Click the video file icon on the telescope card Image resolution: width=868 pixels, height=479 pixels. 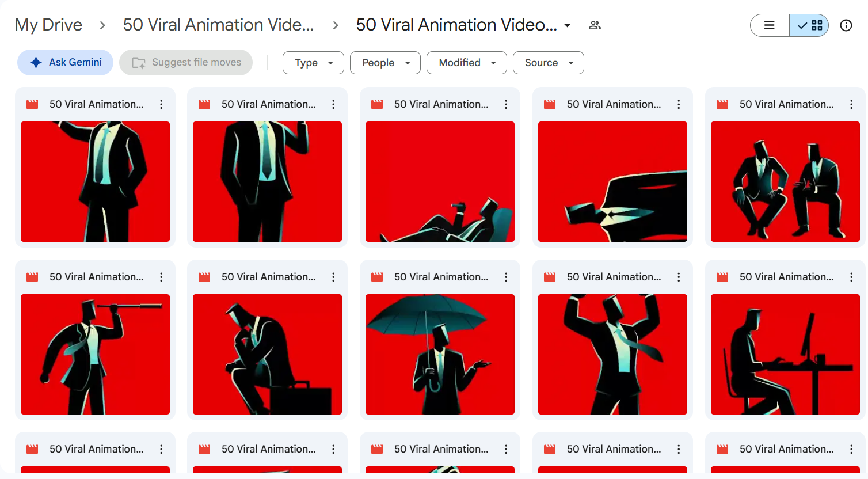click(x=32, y=277)
